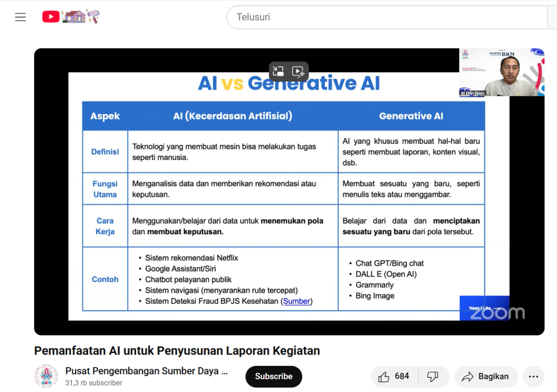Click the Google Assistant/Siri bullet
The width and height of the screenshot is (557, 392).
click(x=181, y=269)
